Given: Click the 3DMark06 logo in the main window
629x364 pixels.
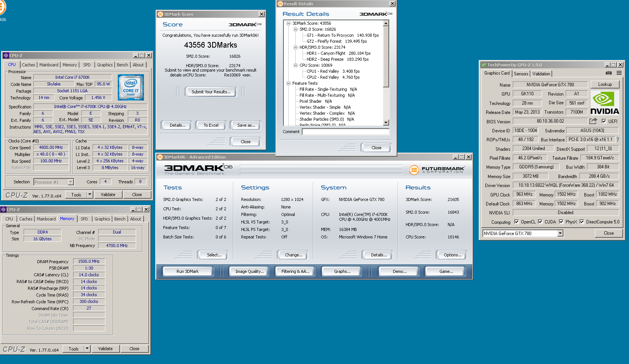Looking at the screenshot, I should pyautogui.click(x=198, y=169).
